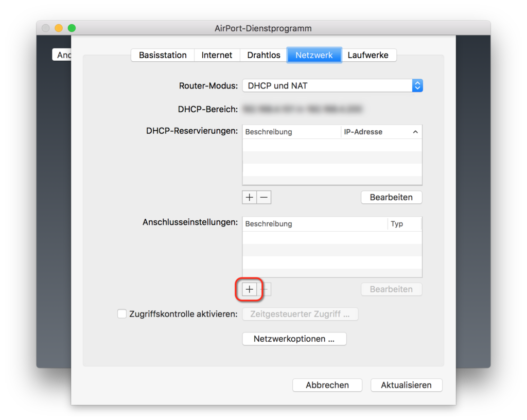Go to the Laufwerke tab

click(x=368, y=55)
